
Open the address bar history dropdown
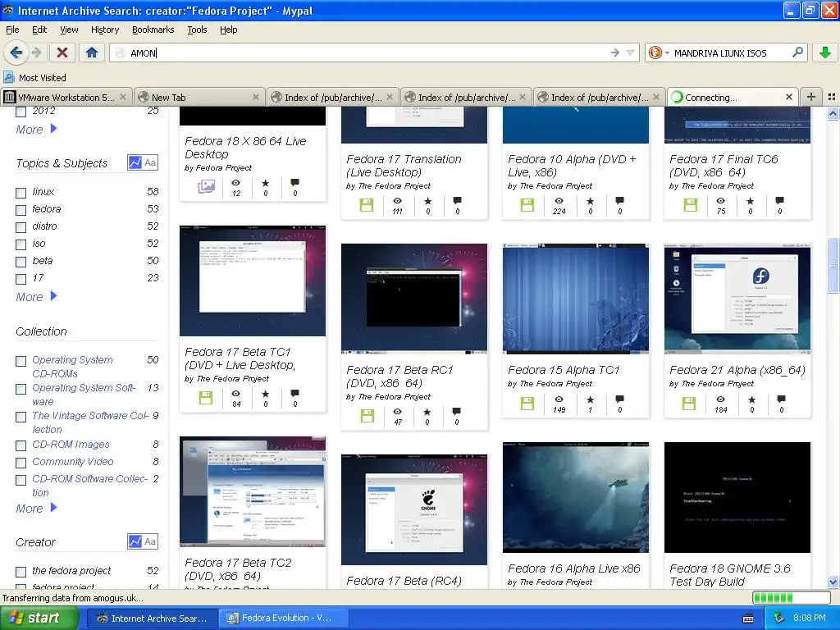pos(631,52)
